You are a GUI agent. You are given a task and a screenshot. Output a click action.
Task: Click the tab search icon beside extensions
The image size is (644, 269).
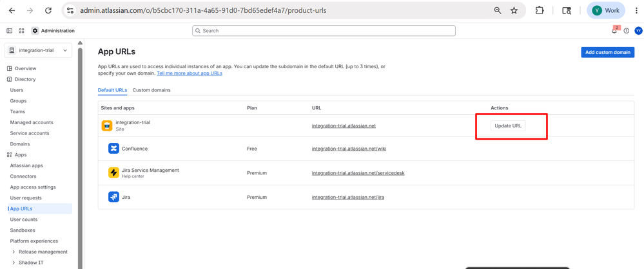(x=567, y=11)
